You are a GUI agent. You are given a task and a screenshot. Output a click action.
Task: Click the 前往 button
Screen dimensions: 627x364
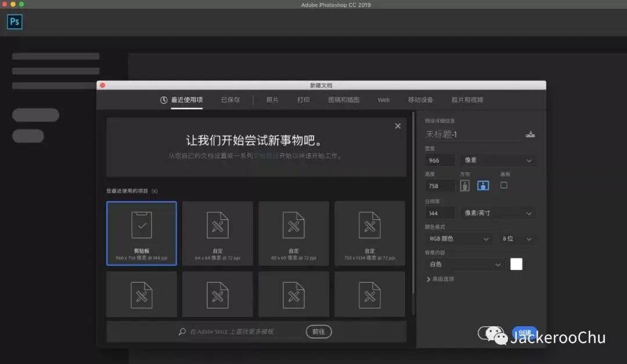[319, 331]
